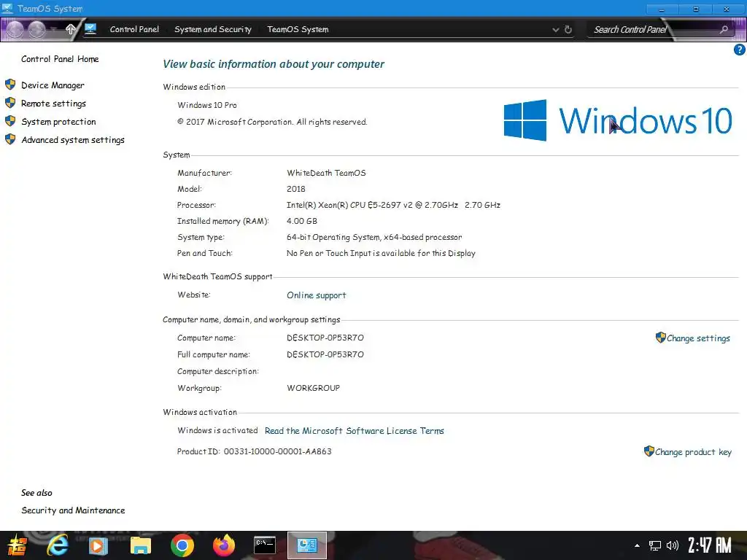
Task: Open Advanced system settings
Action: click(x=73, y=140)
